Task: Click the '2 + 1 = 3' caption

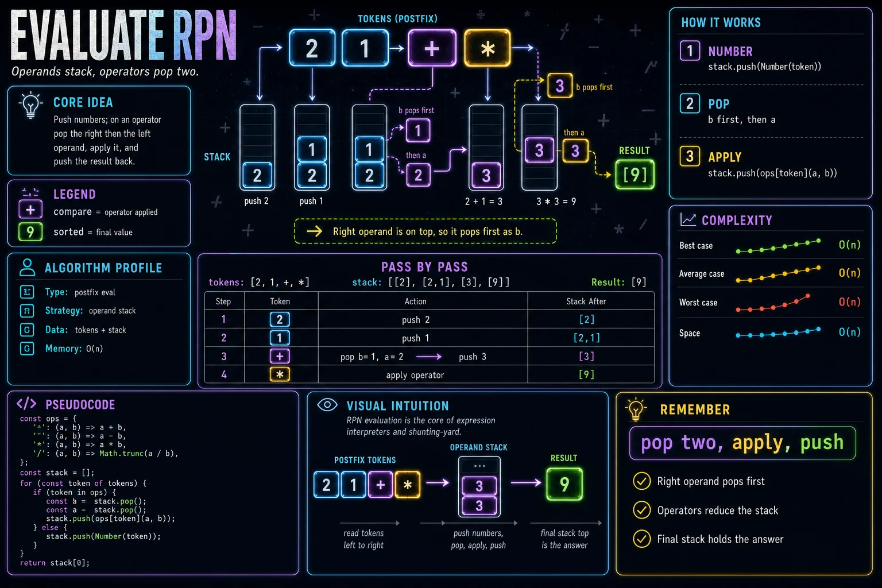Action: [483, 202]
